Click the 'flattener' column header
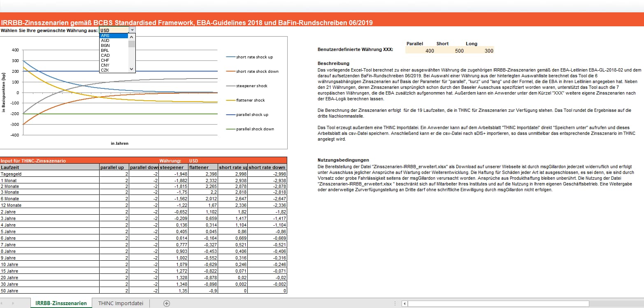 203,167
